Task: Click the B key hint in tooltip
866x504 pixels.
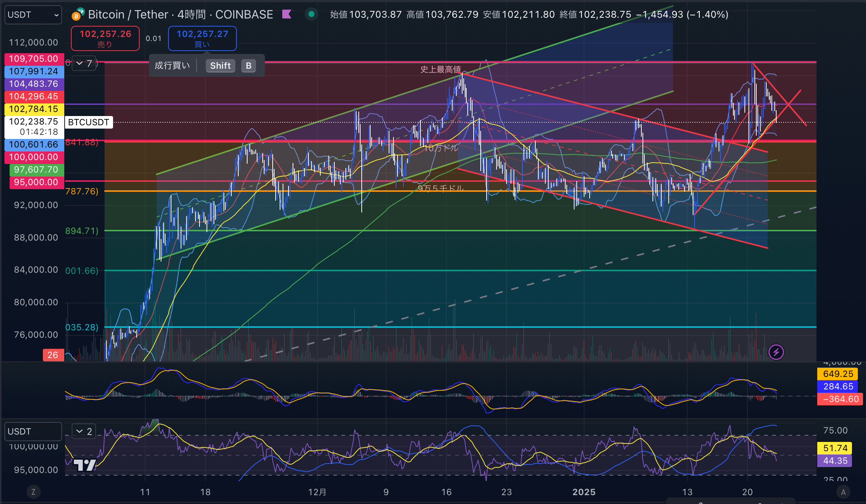Action: (x=249, y=66)
